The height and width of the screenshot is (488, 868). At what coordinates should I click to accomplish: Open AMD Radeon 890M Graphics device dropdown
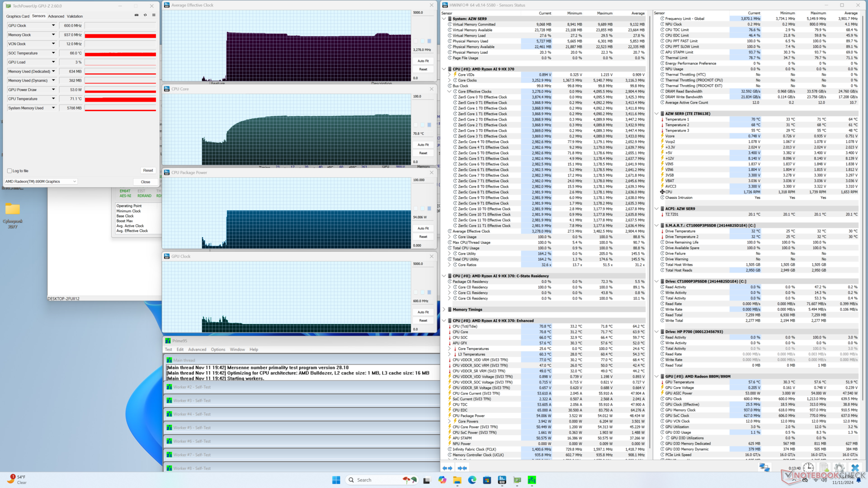pyautogui.click(x=75, y=182)
